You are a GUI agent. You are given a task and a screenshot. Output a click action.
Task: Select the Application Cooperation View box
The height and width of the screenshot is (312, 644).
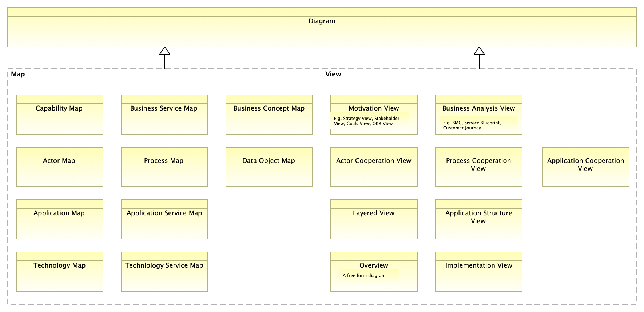pos(586,167)
